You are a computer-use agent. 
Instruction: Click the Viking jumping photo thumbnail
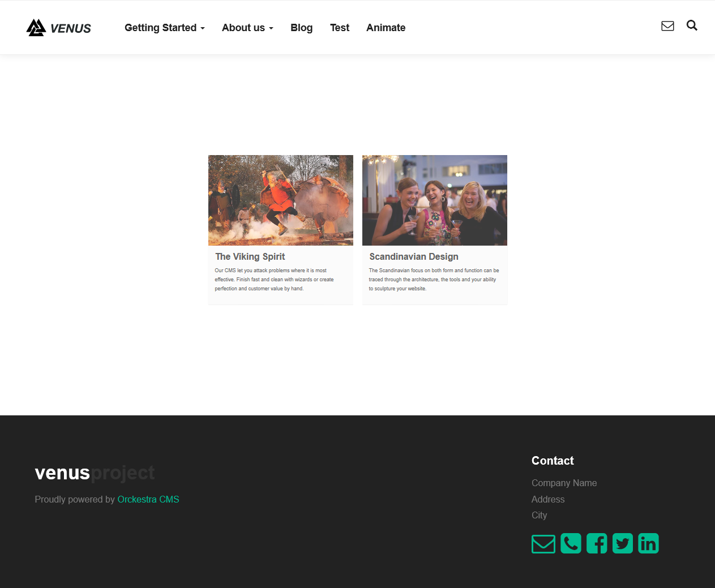pyautogui.click(x=281, y=200)
